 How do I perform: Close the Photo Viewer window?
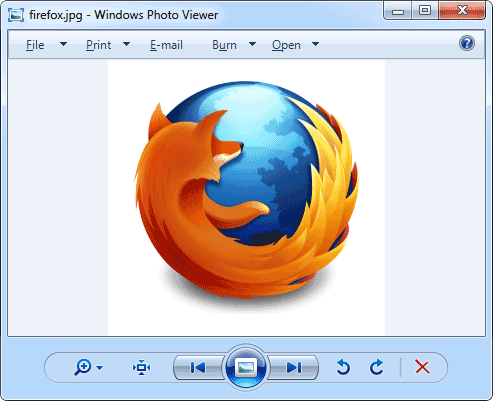(x=462, y=11)
